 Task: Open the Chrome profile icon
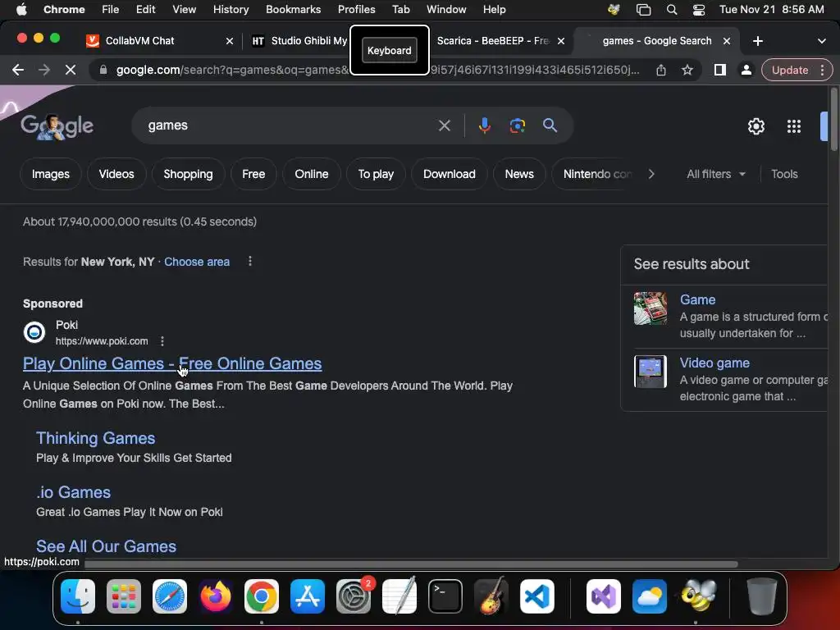coord(746,70)
